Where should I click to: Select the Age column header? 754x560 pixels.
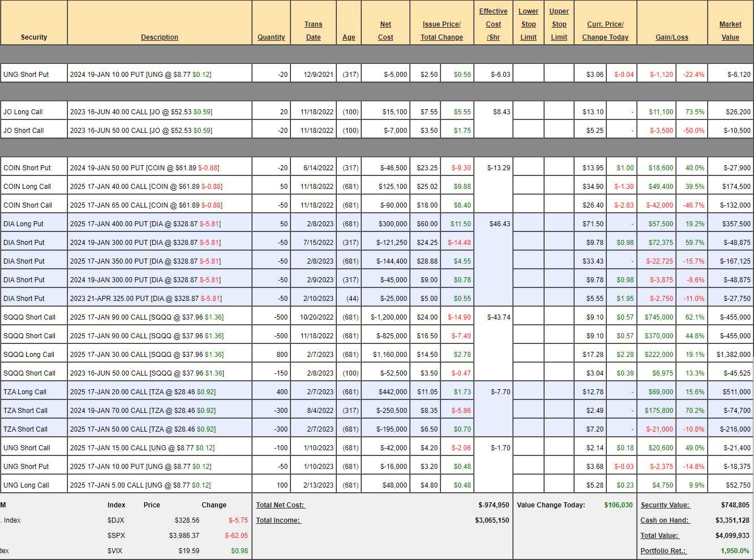coord(349,37)
